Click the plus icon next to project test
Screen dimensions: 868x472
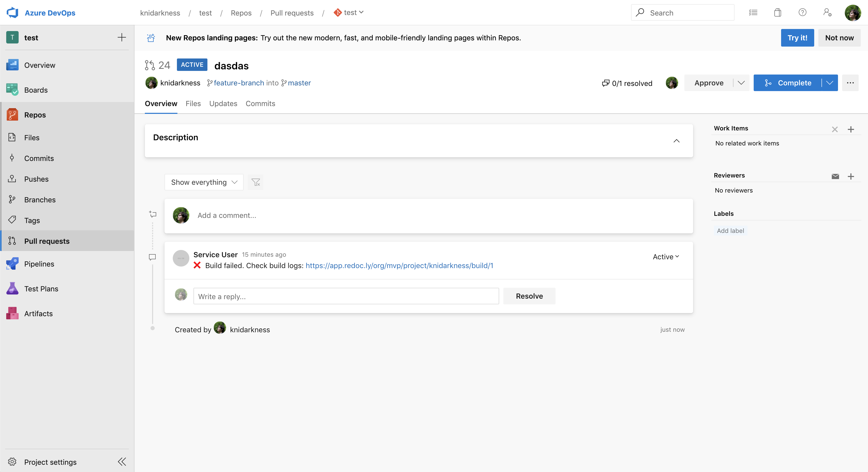(x=122, y=38)
